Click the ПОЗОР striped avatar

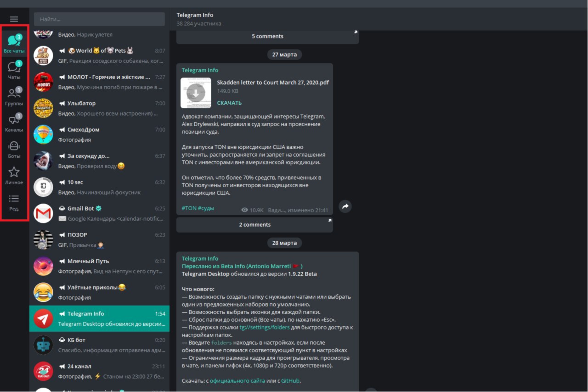(x=44, y=240)
